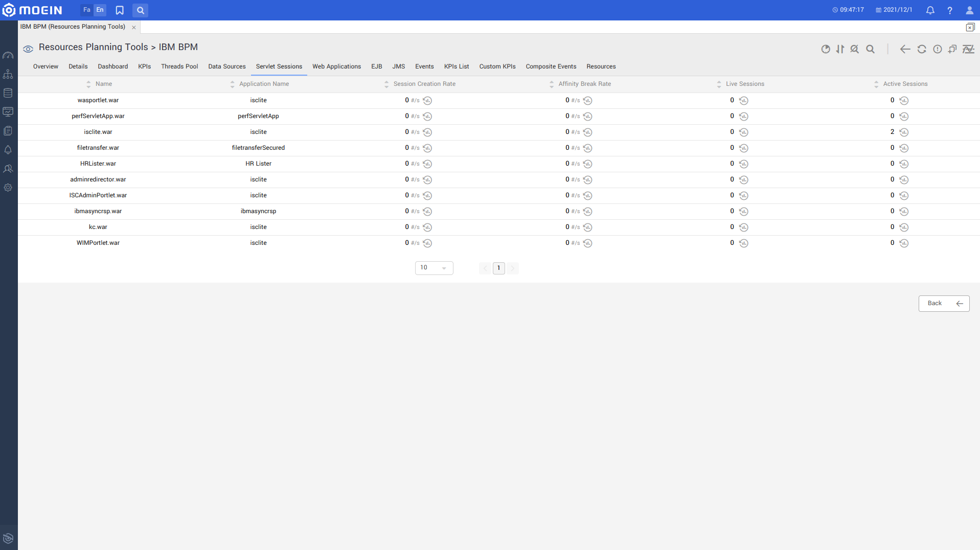
Task: Switch to the Dashboard tab
Action: 113,66
